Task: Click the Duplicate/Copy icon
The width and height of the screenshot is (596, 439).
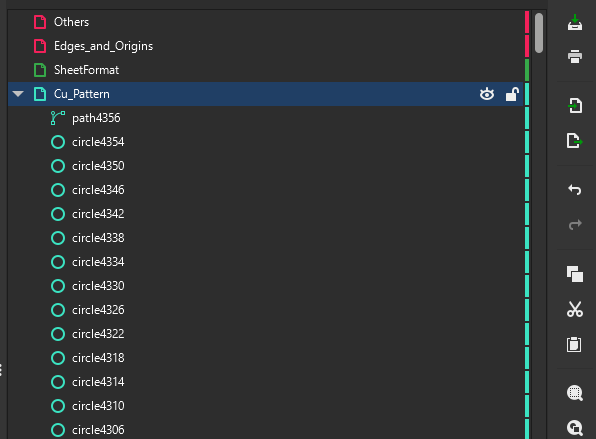Action: 575,274
